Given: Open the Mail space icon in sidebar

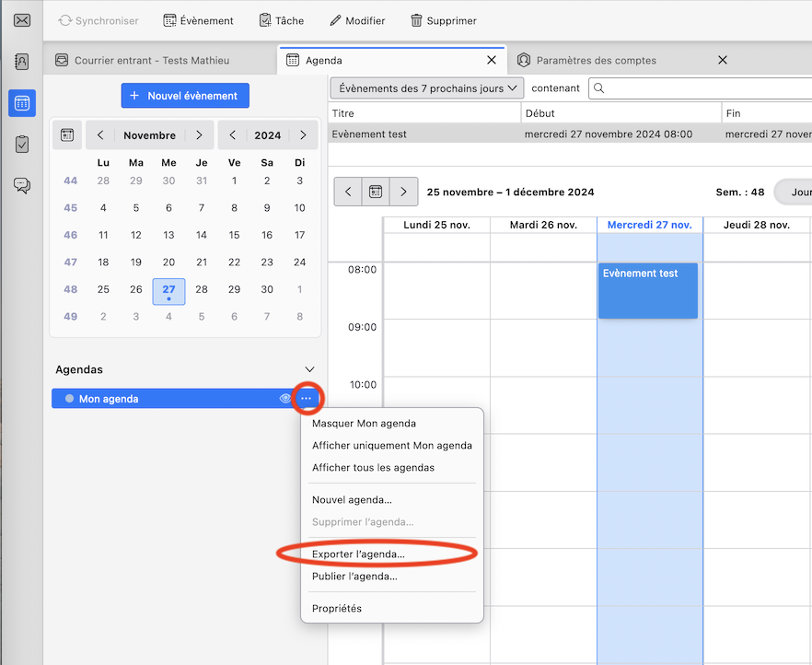Looking at the screenshot, I should click(x=22, y=20).
